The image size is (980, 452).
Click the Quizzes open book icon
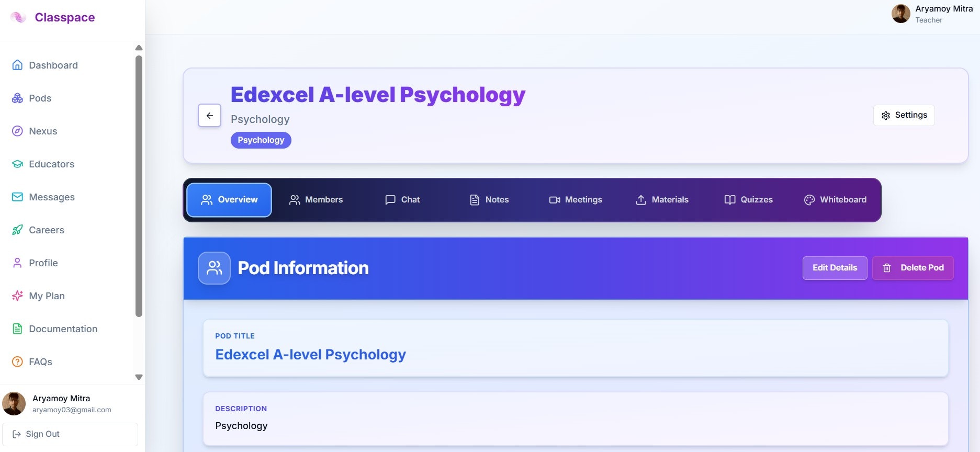(730, 200)
